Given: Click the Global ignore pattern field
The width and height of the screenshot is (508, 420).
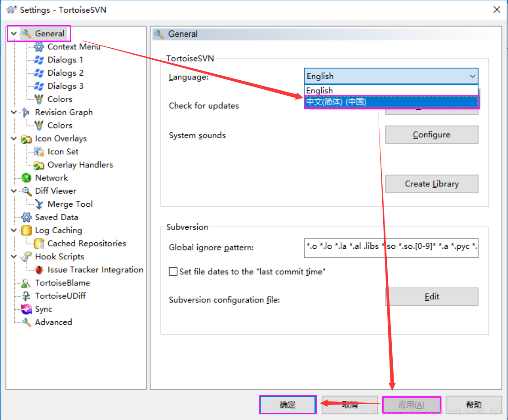Looking at the screenshot, I should point(391,248).
